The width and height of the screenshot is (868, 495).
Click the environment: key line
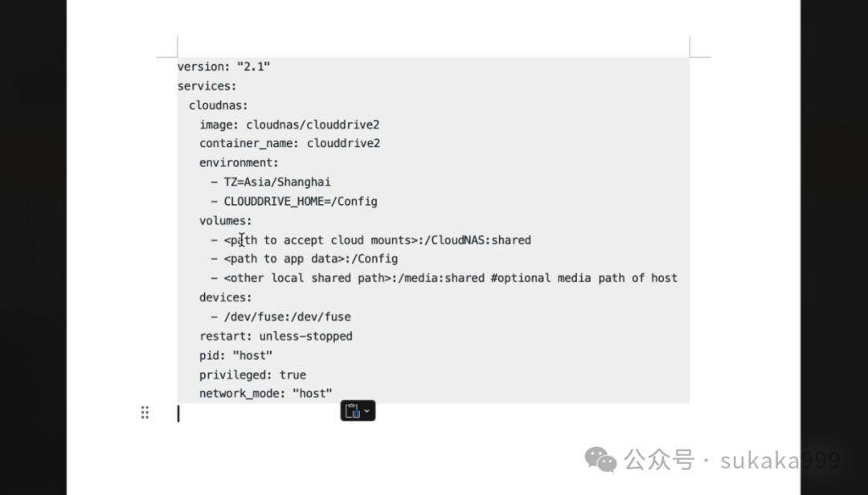pos(240,163)
